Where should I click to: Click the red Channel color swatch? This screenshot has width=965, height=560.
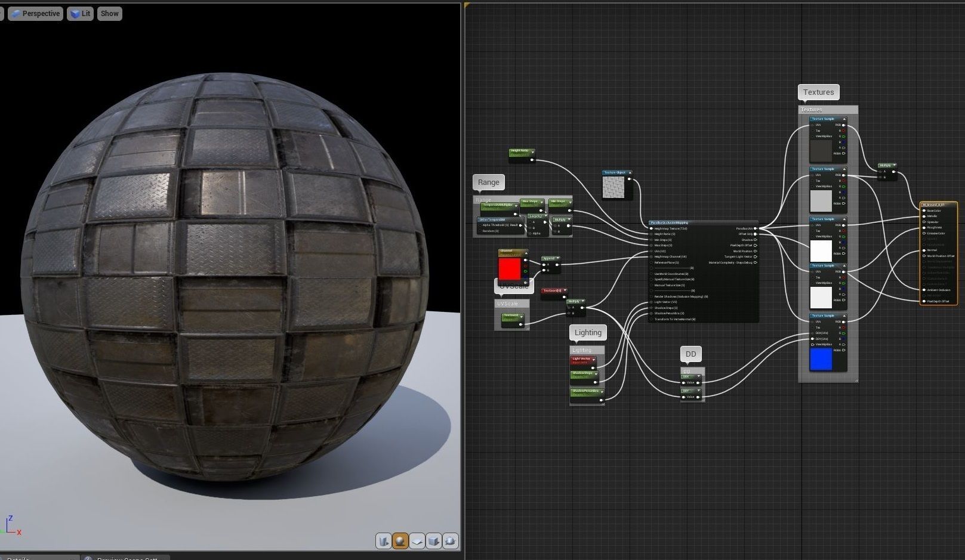pyautogui.click(x=510, y=269)
